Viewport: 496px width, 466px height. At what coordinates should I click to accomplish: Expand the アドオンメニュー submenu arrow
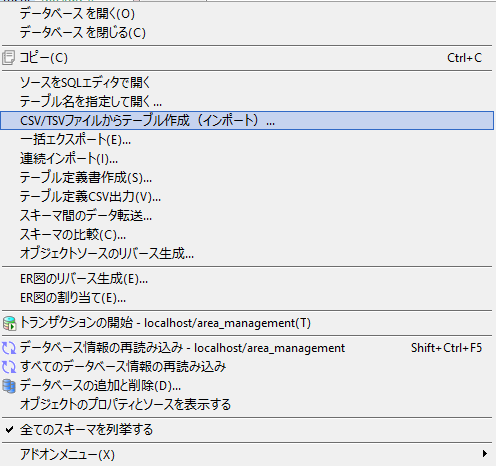click(485, 454)
